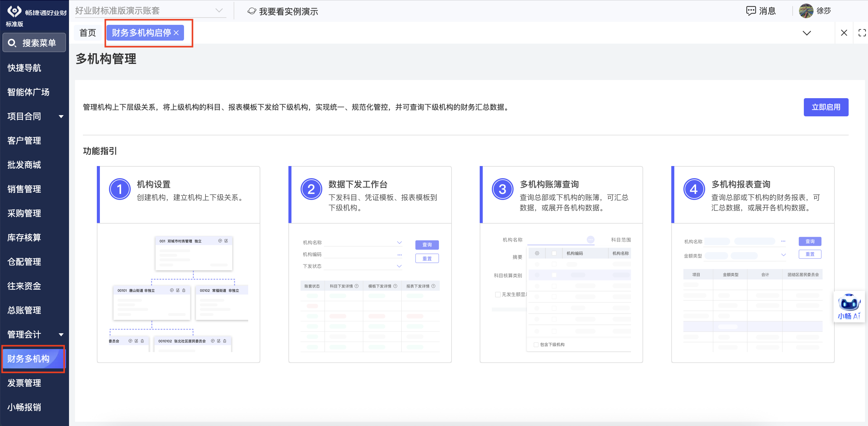Image resolution: width=868 pixels, height=426 pixels.
Task: Click the fullscreen expand icon
Action: click(862, 33)
